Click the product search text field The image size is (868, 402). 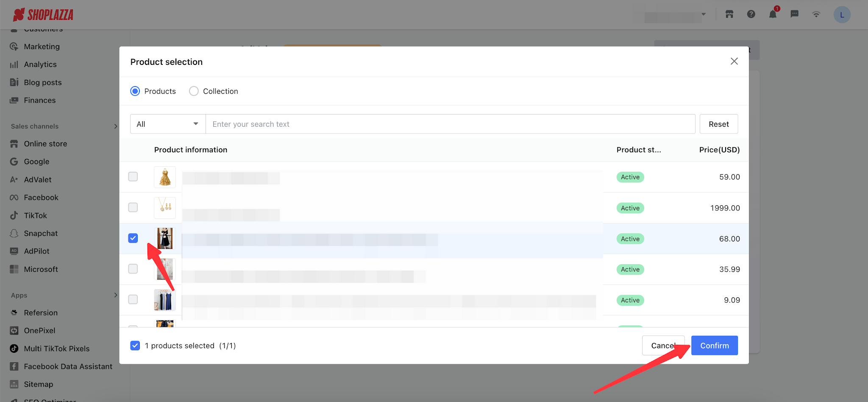(x=450, y=124)
